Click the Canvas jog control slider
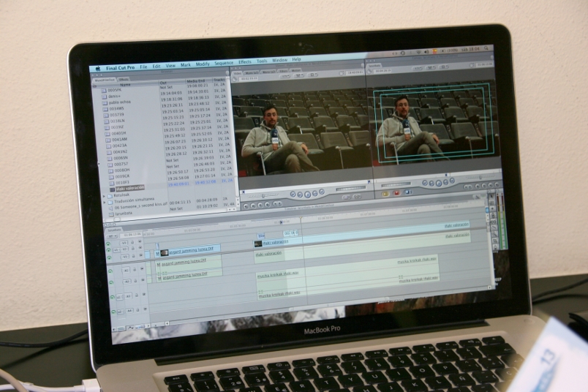 (x=396, y=184)
